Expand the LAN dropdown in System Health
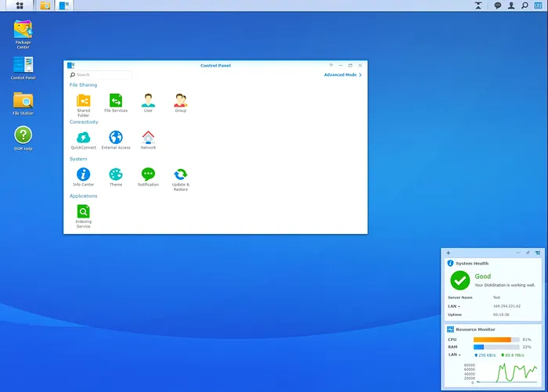 (453, 306)
